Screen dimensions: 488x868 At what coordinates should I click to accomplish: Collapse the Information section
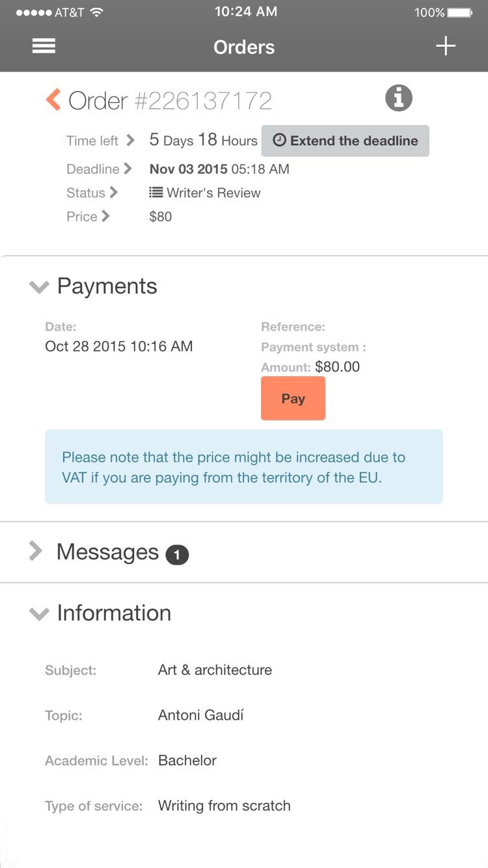tap(39, 614)
